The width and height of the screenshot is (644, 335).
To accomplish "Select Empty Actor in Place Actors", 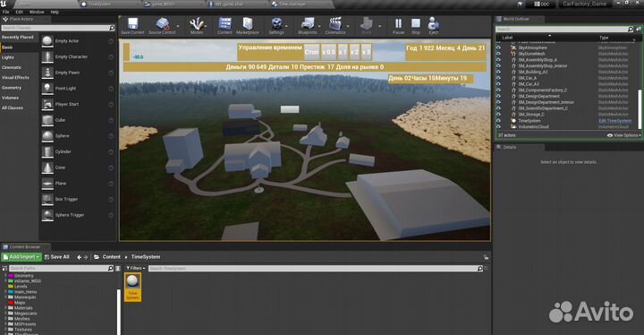I will coord(77,41).
